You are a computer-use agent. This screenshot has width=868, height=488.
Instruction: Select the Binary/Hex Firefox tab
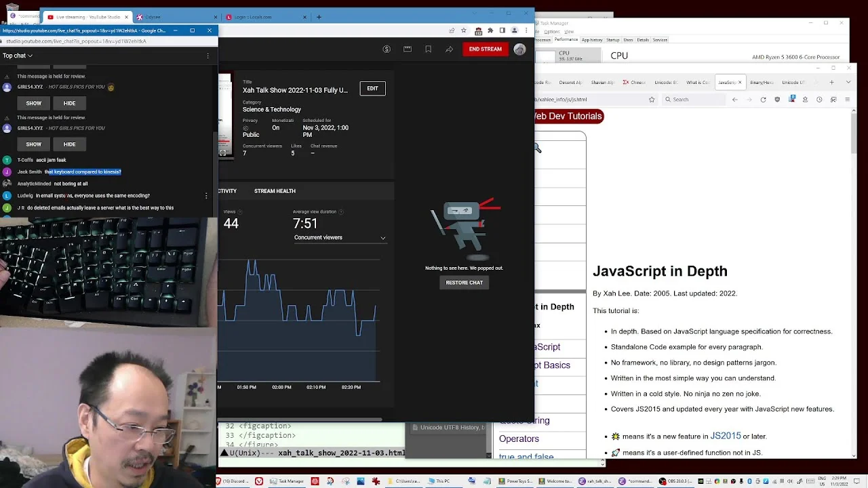[762, 83]
